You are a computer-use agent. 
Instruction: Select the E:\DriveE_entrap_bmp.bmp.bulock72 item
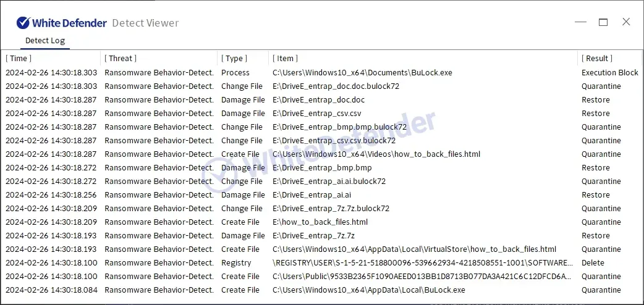coord(340,127)
